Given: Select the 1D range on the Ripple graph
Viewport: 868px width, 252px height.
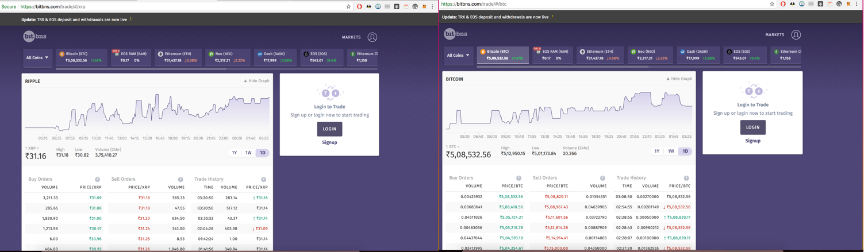Looking at the screenshot, I should pyautogui.click(x=262, y=153).
